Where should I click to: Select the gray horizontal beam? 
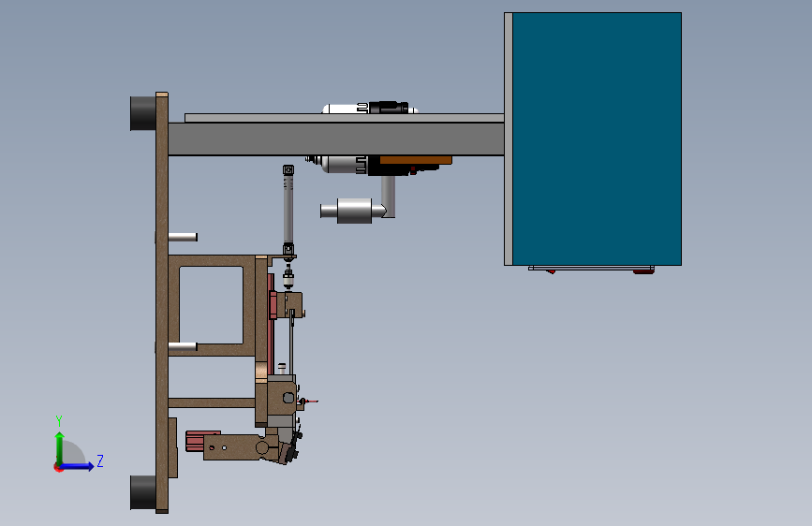(x=336, y=139)
